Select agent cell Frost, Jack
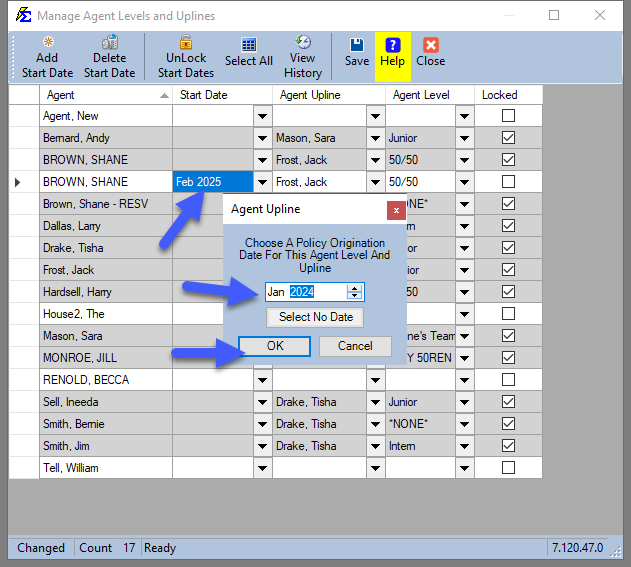631x567 pixels. click(106, 270)
